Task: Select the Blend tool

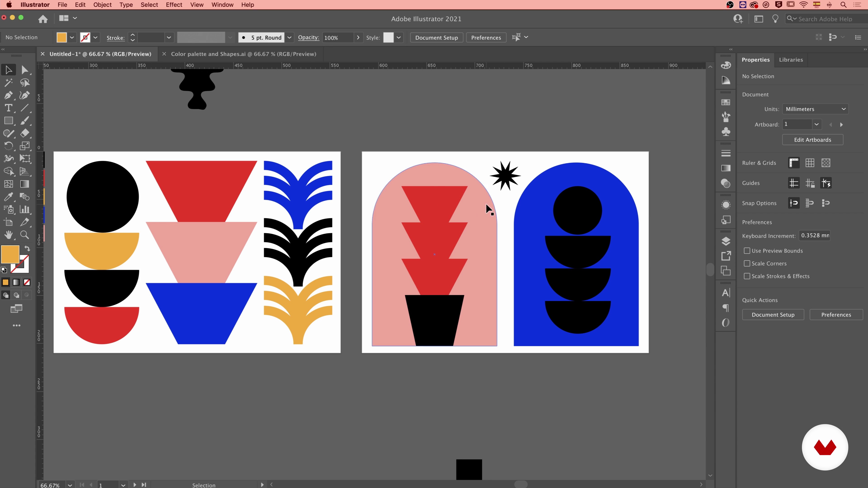Action: [25, 197]
